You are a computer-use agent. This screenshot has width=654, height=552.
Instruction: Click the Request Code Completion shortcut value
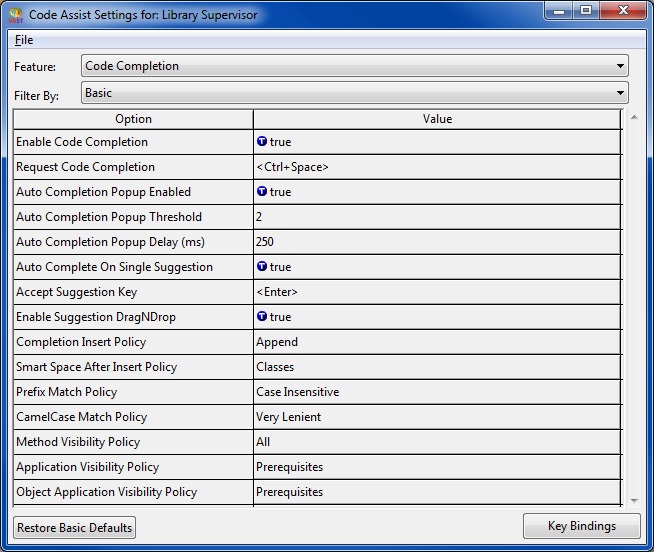pyautogui.click(x=437, y=167)
